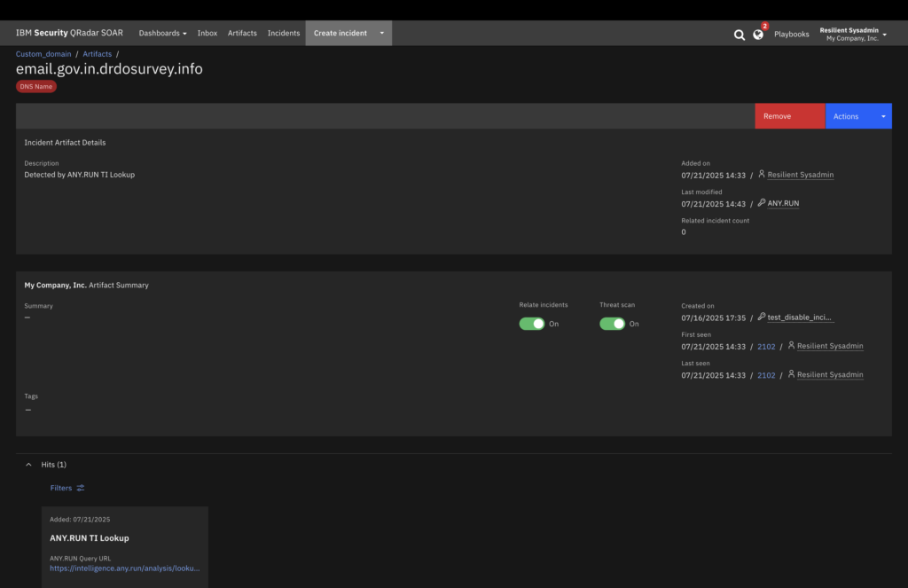This screenshot has height=588, width=908.
Task: Click the user icon in Last seen row
Action: pyautogui.click(x=790, y=375)
